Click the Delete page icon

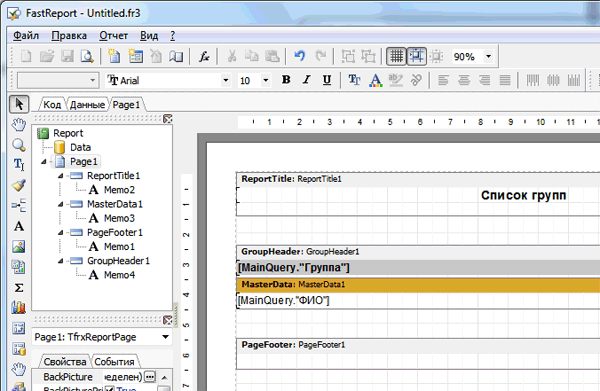click(x=156, y=57)
